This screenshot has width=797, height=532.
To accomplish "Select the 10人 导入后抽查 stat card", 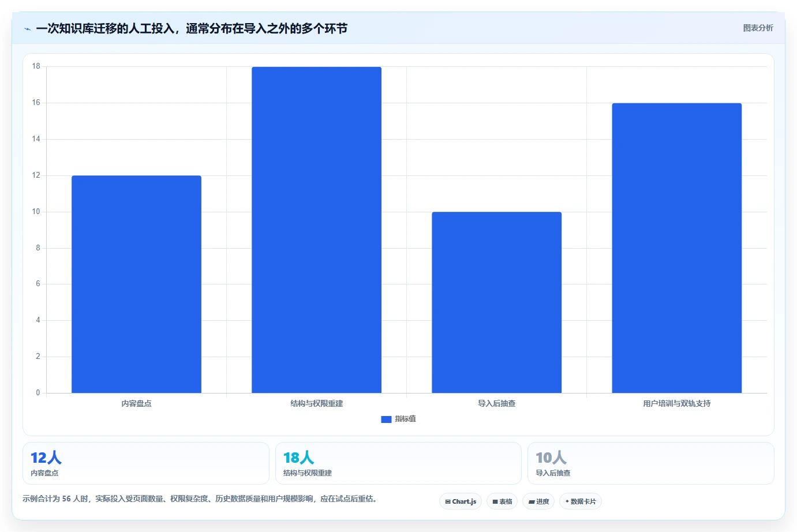I will (x=651, y=463).
